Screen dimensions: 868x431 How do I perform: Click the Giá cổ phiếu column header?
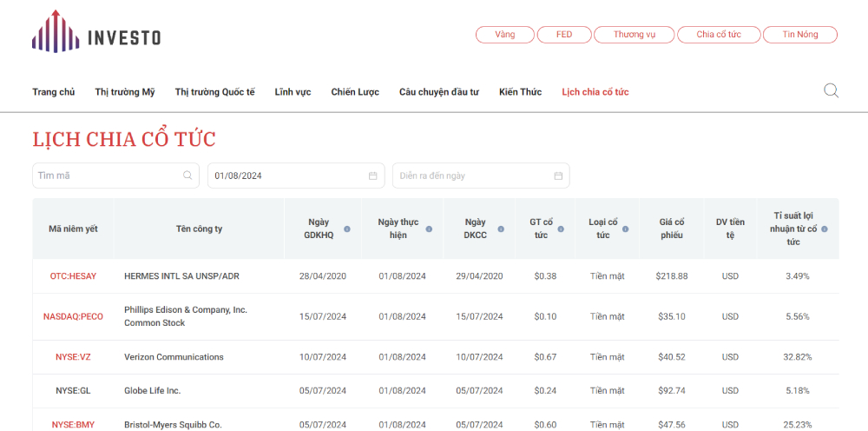[x=672, y=229]
